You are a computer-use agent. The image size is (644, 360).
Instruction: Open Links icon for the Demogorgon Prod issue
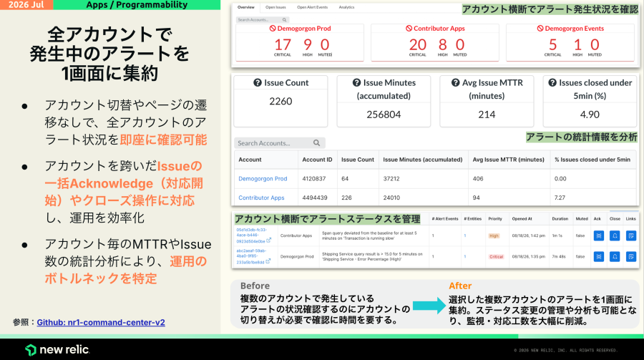(x=631, y=256)
